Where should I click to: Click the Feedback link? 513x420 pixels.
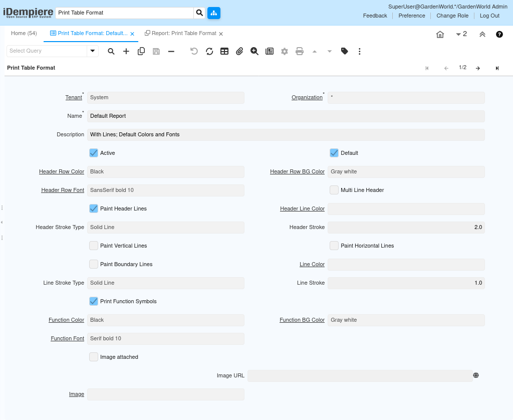[x=375, y=16]
